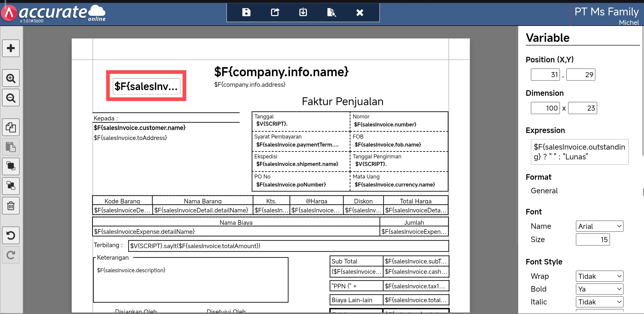Click the Expression text box
This screenshot has height=314, width=644.
pyautogui.click(x=579, y=152)
